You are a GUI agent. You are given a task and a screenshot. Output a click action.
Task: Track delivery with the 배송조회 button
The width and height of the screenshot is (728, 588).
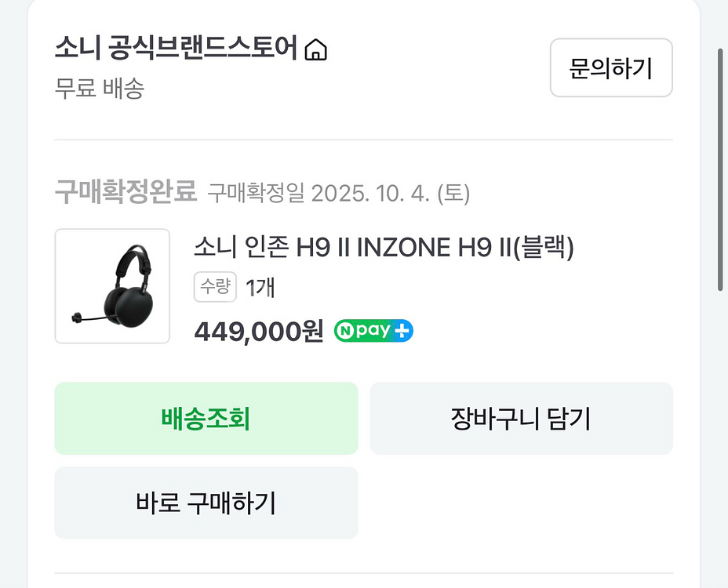click(x=206, y=419)
